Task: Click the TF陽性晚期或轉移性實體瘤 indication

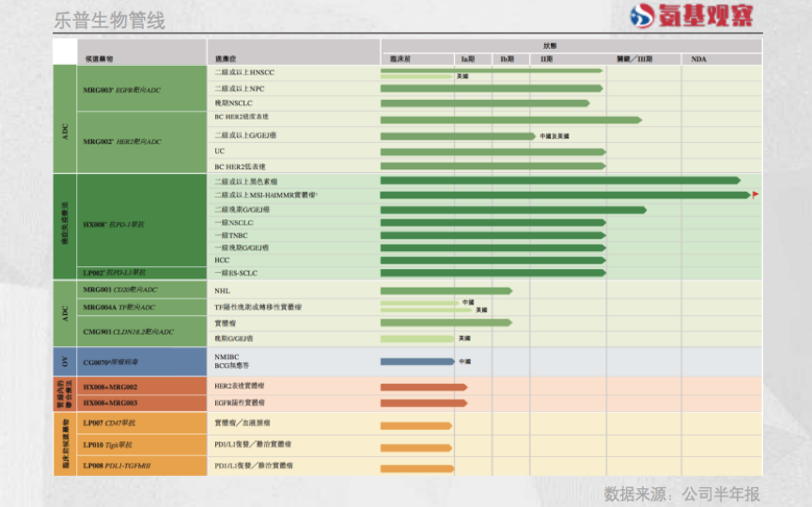Action: [x=258, y=307]
